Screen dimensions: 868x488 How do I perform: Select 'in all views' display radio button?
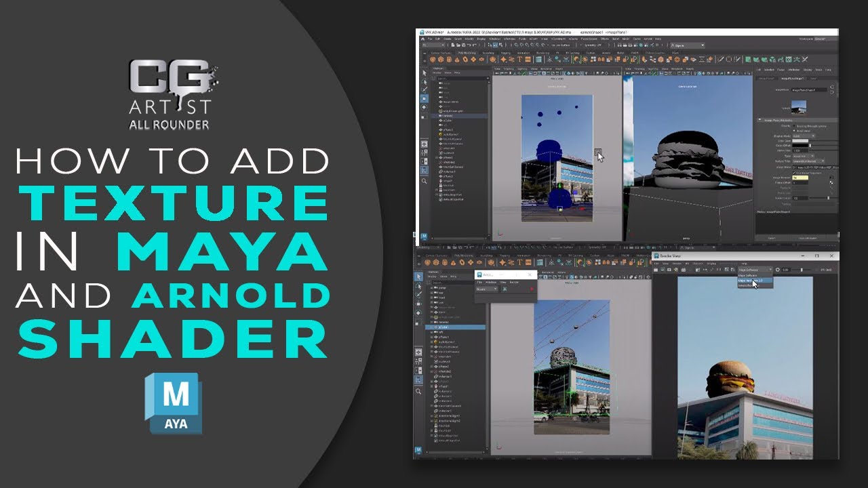tap(794, 131)
